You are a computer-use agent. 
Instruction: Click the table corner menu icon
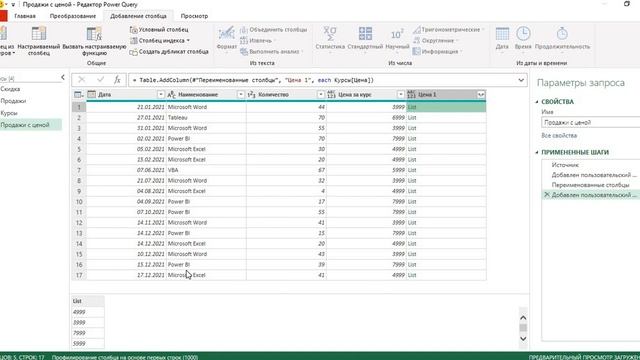pos(79,95)
